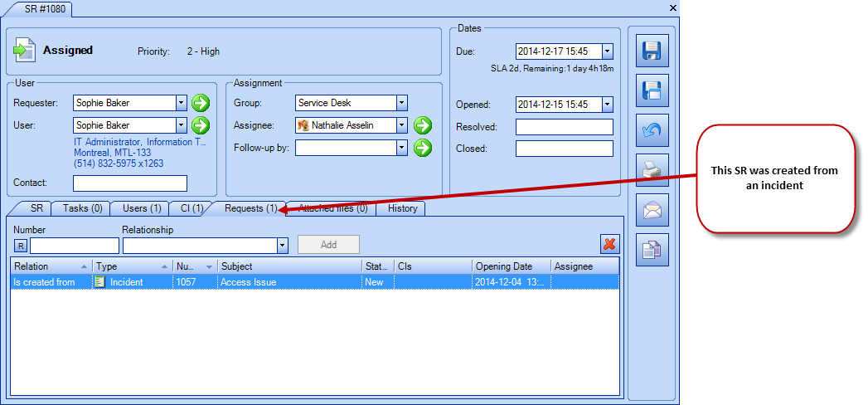Click the Send email envelope icon
868x405 pixels.
click(652, 210)
